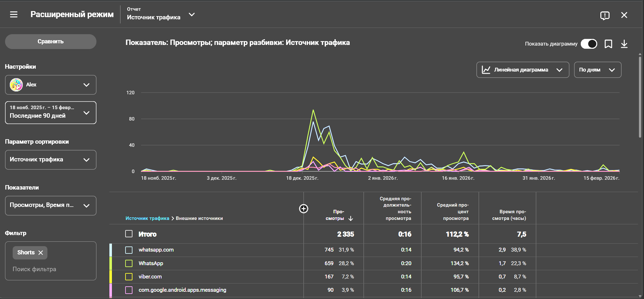The width and height of the screenshot is (644, 299).
Task: Click the Alex channel avatar
Action: (16, 85)
